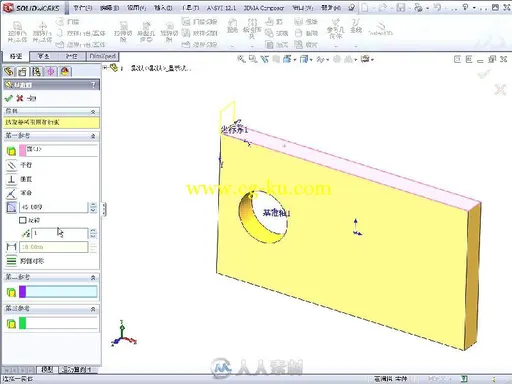The width and height of the screenshot is (512, 384).
Task: Select the DimXpert CommandManager tab
Action: coord(102,56)
